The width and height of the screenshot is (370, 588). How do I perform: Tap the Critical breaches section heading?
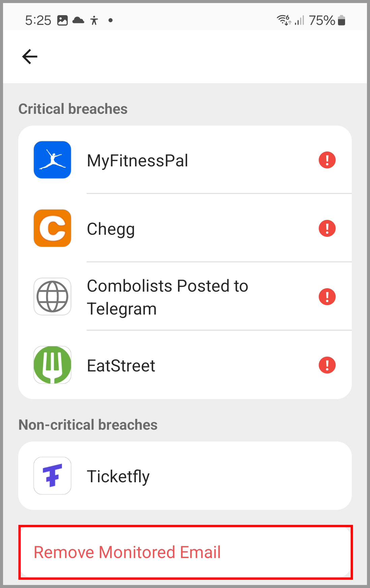tap(73, 109)
